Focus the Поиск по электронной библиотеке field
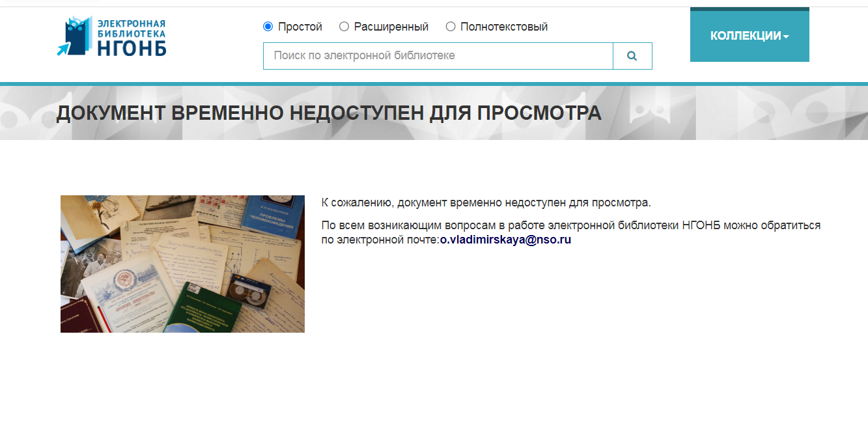868x431 pixels. tap(438, 56)
